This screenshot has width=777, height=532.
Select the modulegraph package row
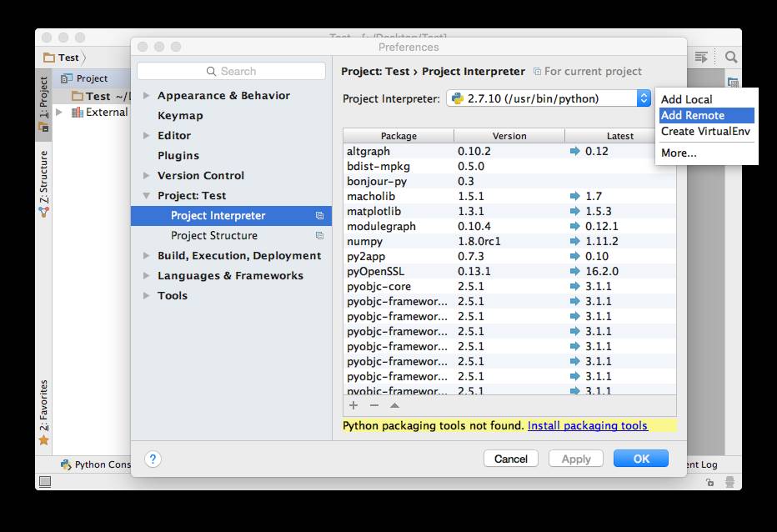pos(509,226)
